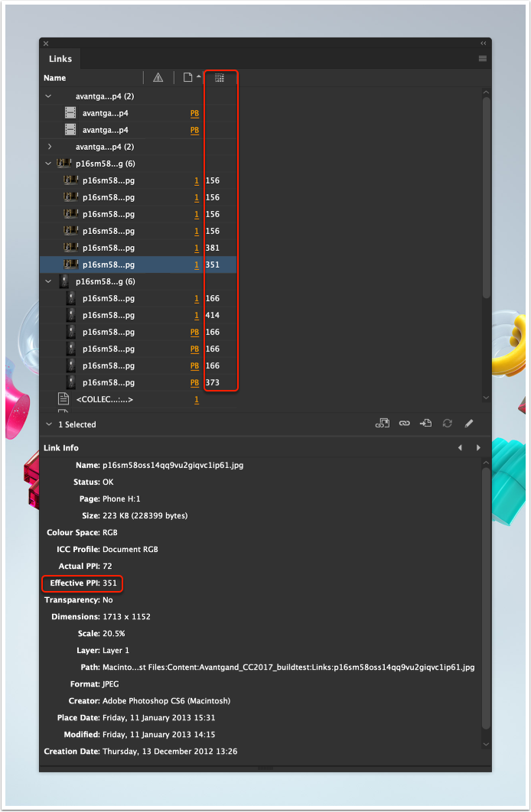Collapse the p16sm58...g (6) group above the 414 row
Viewport: 531px width, 812px height.
(48, 281)
